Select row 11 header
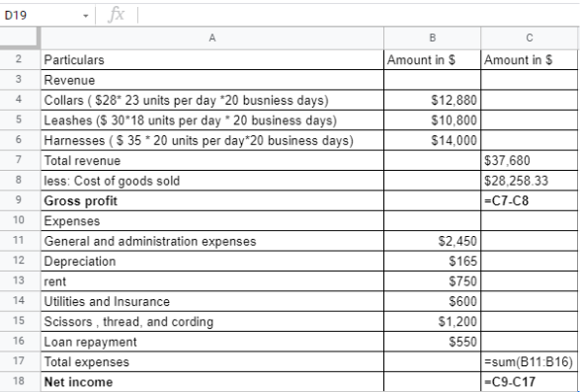Image resolution: width=580 pixels, height=392 pixels. click(x=19, y=241)
